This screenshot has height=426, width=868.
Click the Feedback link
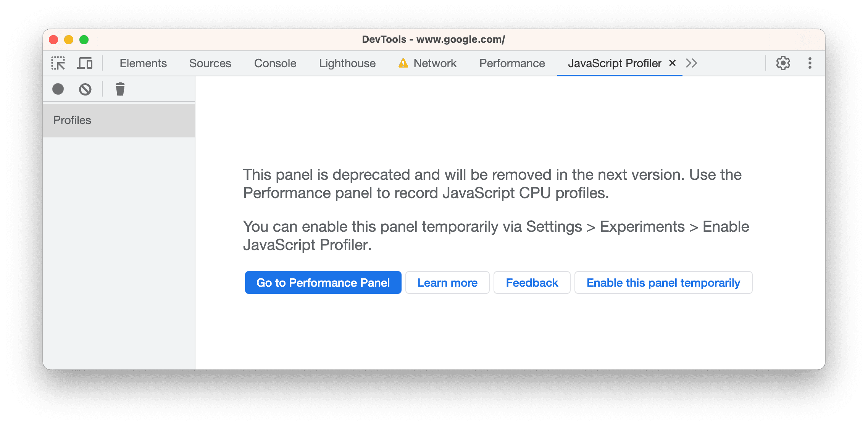[531, 282]
